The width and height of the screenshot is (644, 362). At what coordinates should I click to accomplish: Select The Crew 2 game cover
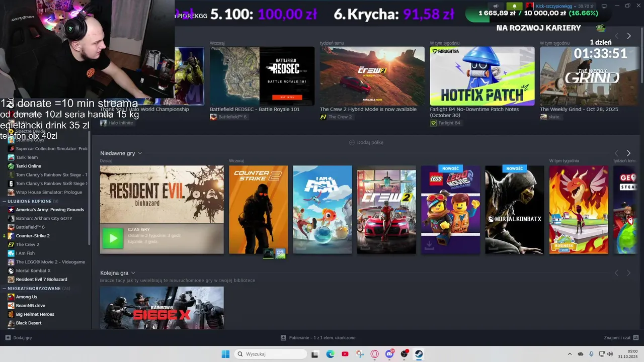click(386, 210)
